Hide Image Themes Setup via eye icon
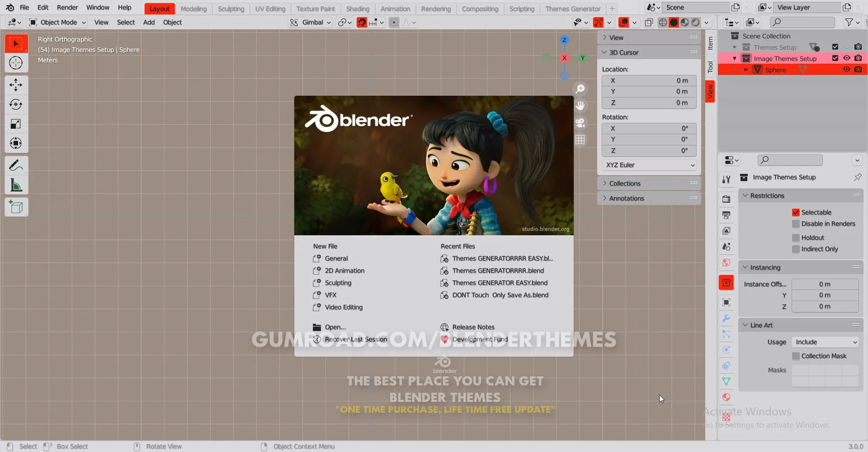The width and height of the screenshot is (868, 452). (x=846, y=58)
